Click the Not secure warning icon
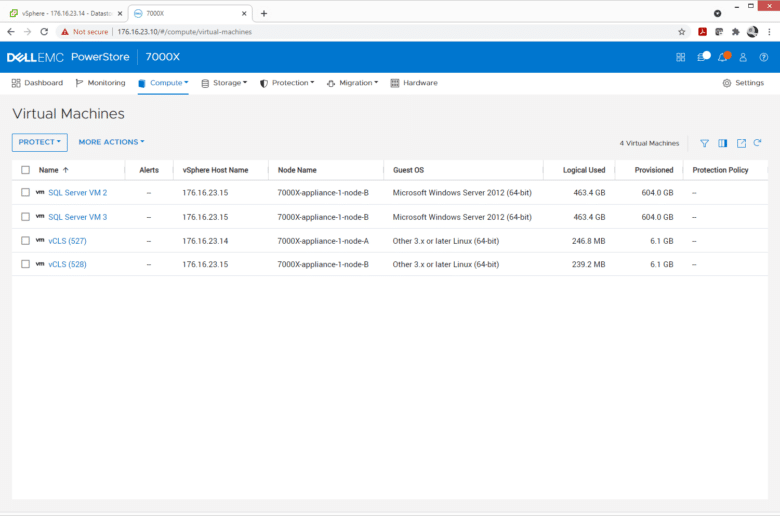 tap(65, 32)
